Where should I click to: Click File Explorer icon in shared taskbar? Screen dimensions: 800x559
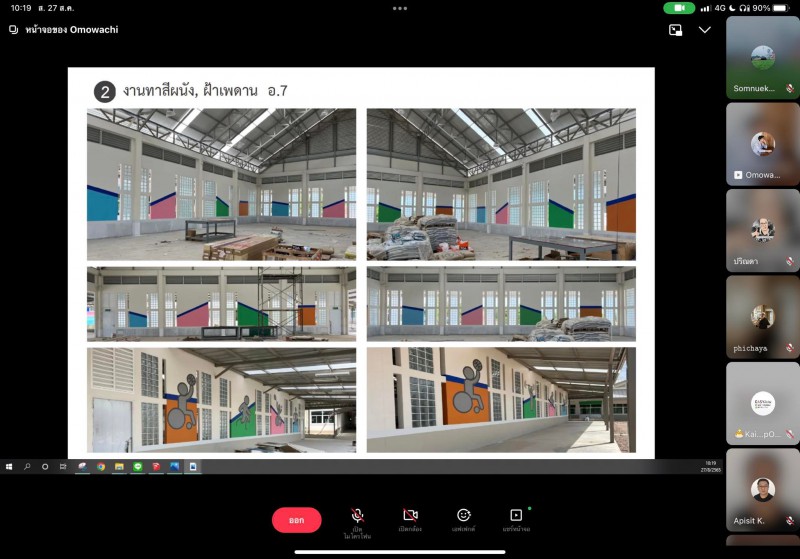pyautogui.click(x=119, y=467)
